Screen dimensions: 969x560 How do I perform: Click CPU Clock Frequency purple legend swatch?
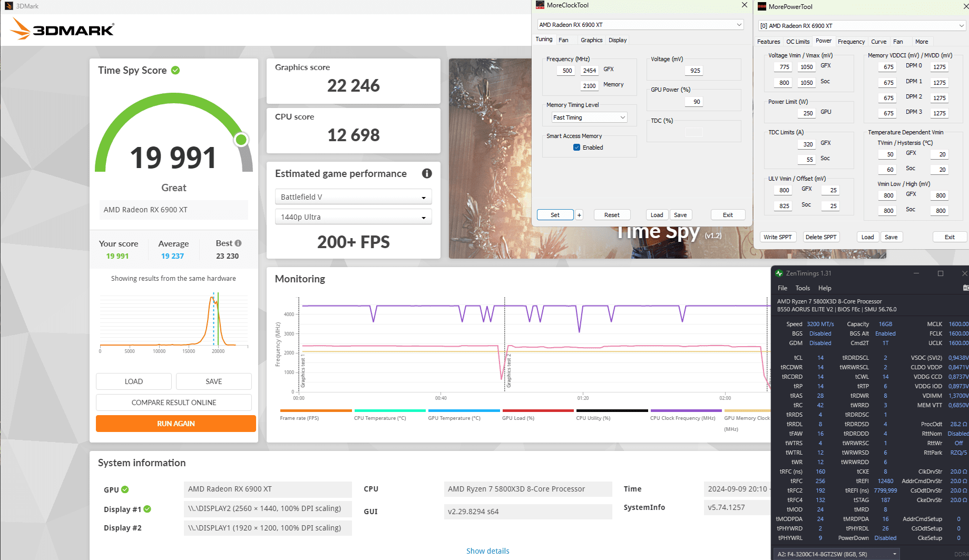coord(686,410)
